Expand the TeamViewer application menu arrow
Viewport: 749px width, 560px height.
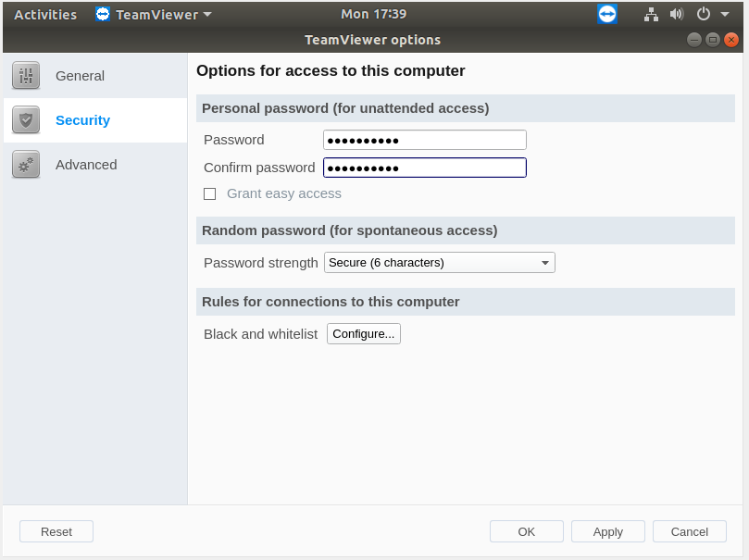207,14
